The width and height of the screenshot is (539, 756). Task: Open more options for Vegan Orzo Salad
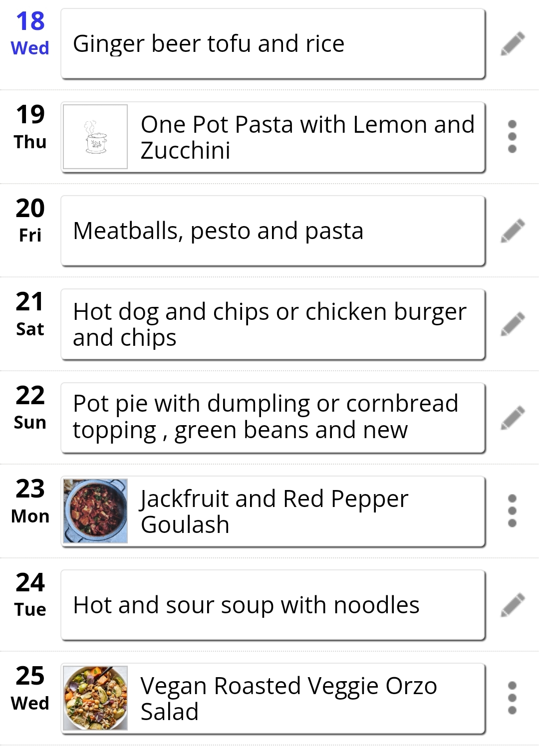(512, 698)
